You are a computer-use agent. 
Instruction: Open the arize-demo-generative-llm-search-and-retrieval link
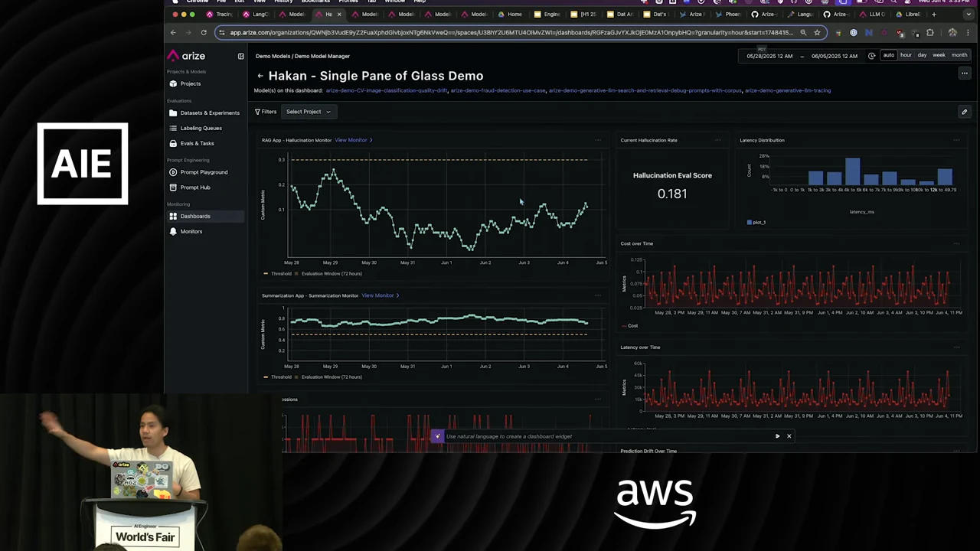(645, 90)
